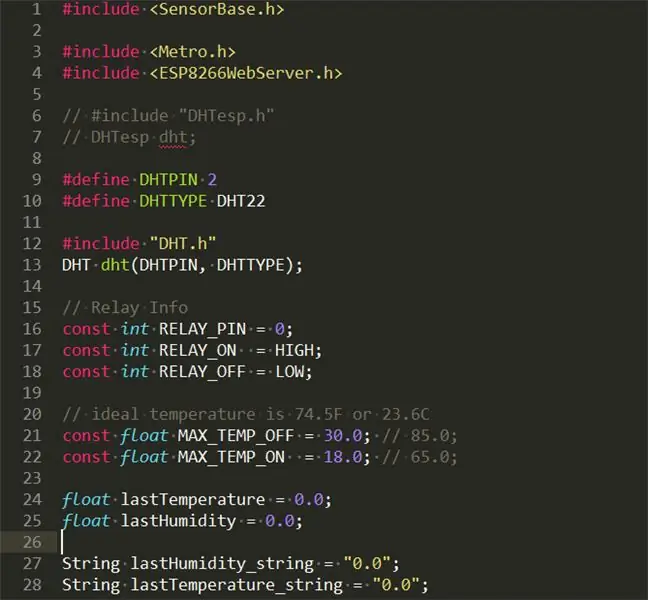This screenshot has width=648, height=600.
Task: Click DHTTYPE in the #define line
Action: [173, 201]
